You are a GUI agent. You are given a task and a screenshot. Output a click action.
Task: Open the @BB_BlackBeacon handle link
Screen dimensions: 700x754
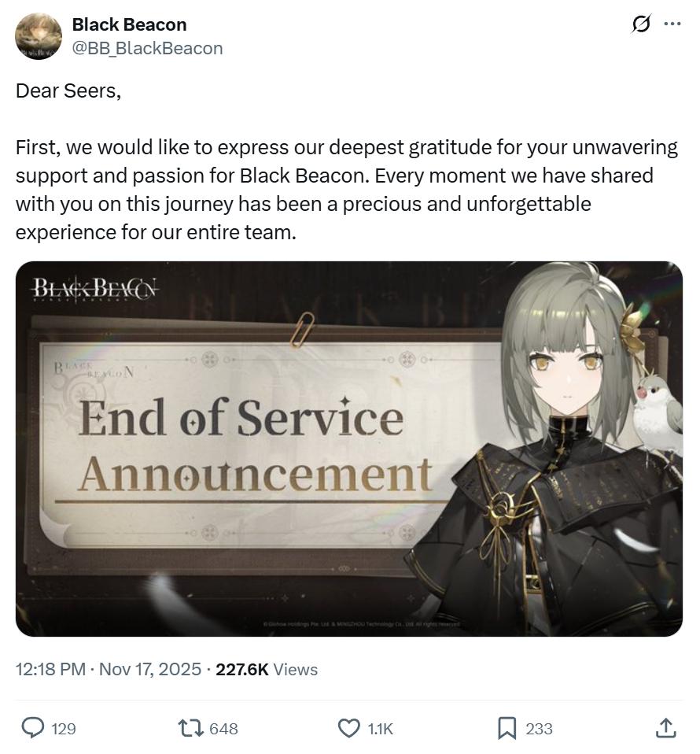click(x=148, y=48)
